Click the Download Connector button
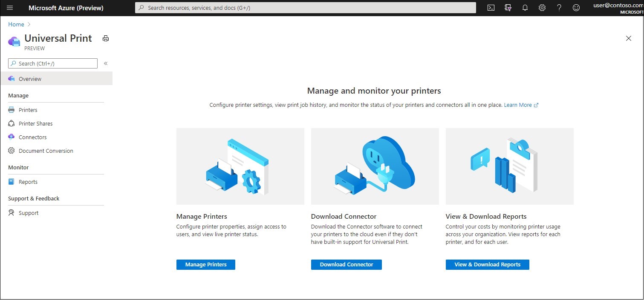644x300 pixels. point(346,264)
